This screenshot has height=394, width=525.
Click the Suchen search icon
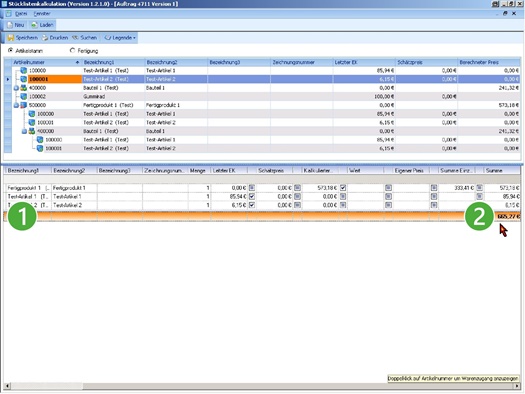point(75,38)
